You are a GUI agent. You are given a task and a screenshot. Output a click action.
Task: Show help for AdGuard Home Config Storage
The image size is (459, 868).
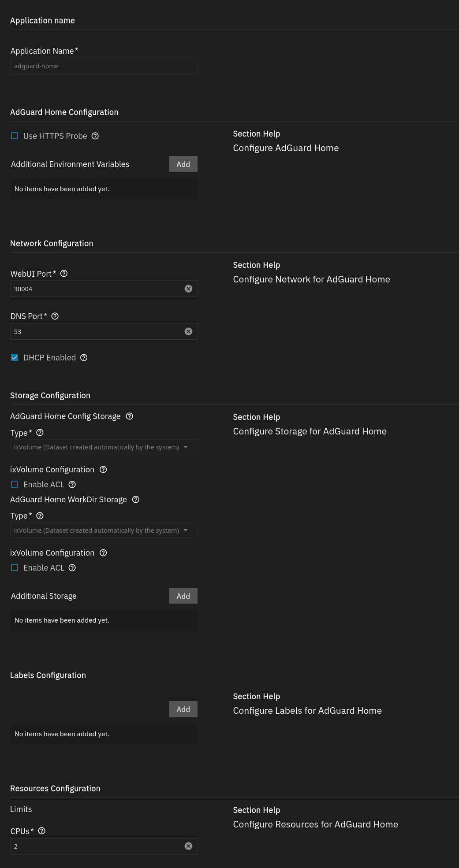(130, 416)
